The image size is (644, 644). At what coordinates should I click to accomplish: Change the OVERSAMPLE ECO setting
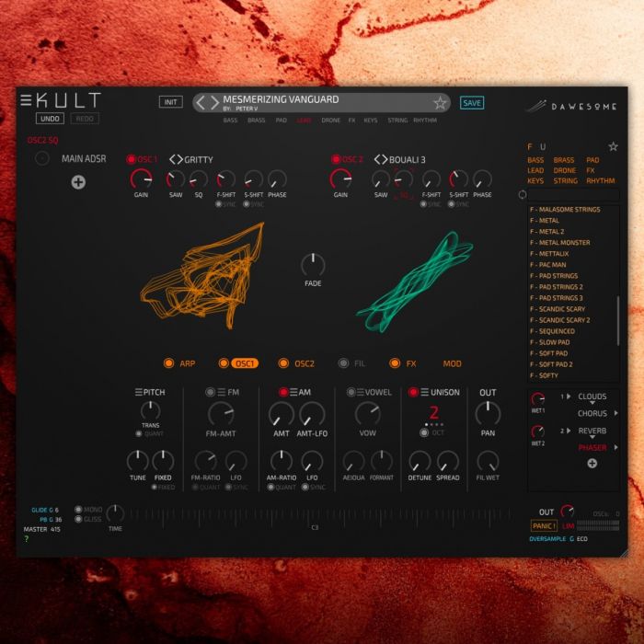[582, 539]
